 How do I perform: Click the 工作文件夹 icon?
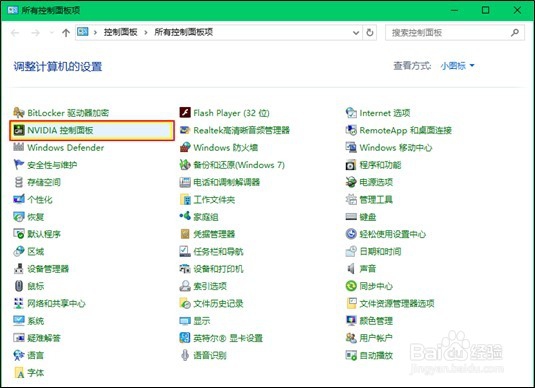pos(185,199)
